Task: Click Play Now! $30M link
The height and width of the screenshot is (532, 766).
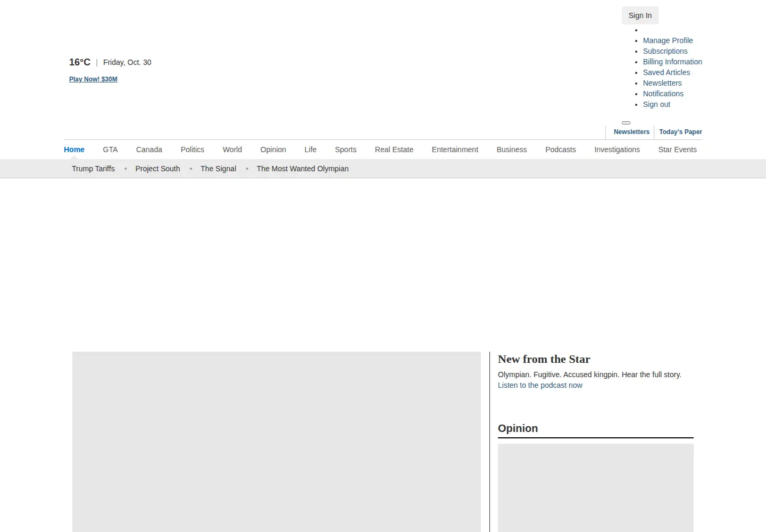Action: pyautogui.click(x=93, y=79)
